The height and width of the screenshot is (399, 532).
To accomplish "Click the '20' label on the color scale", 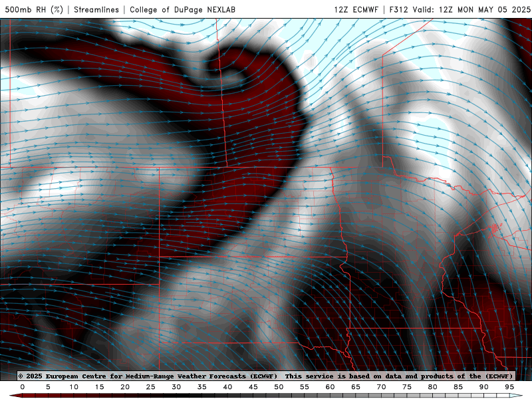I will click(x=125, y=387).
